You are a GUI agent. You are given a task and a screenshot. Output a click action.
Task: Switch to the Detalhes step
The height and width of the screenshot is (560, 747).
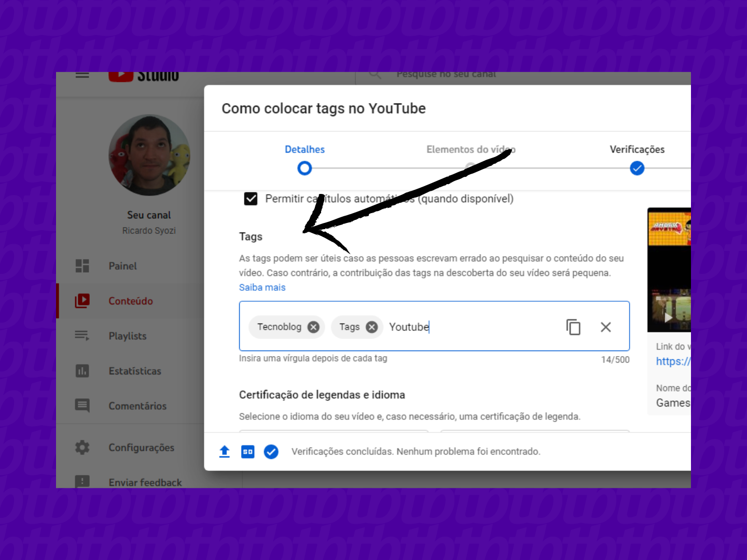(x=305, y=149)
